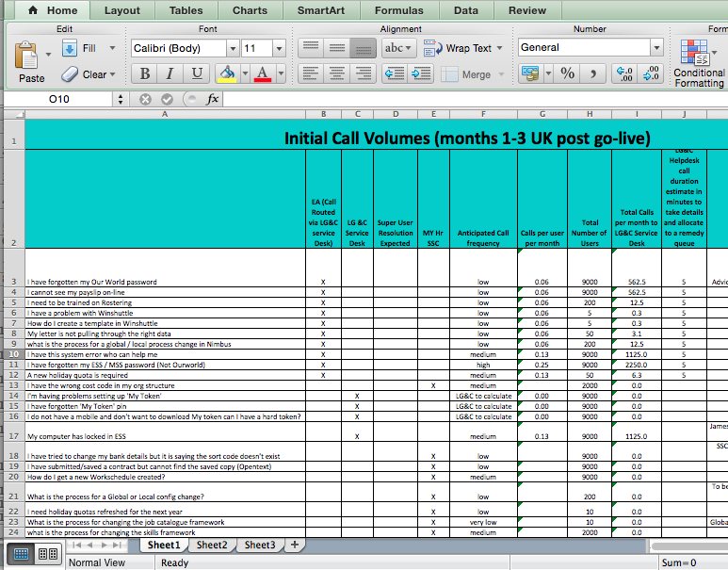Click the font size field showing 11
Screen dimensions: 728x570
coord(257,48)
